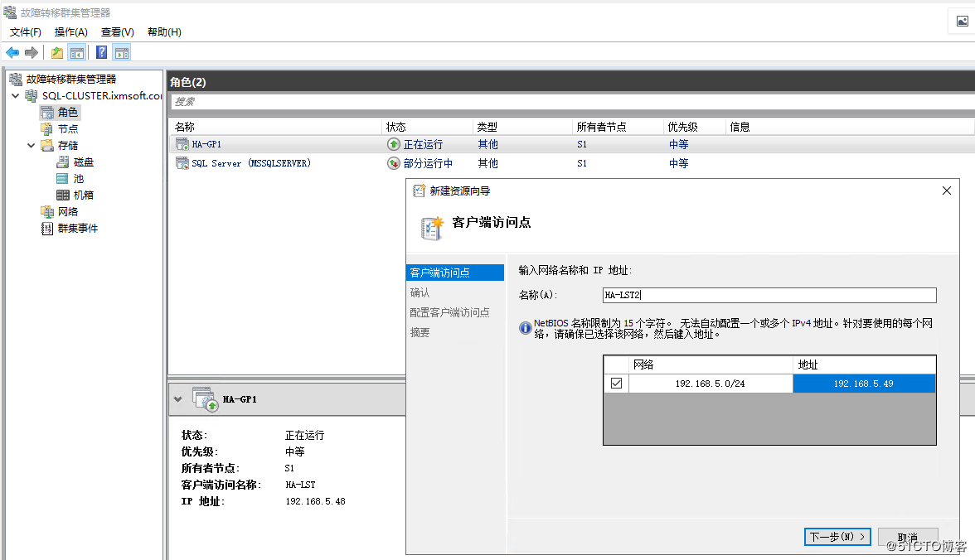Viewport: 975px width, 560px height.
Task: Collapse the SQL-CLUSTER.ixmsoft tree node
Action: pyautogui.click(x=15, y=95)
